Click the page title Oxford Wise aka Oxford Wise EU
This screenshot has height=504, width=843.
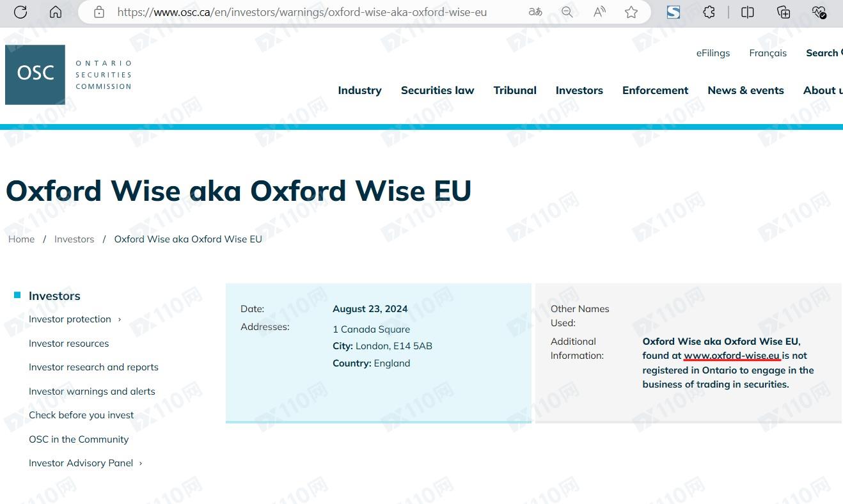(239, 191)
